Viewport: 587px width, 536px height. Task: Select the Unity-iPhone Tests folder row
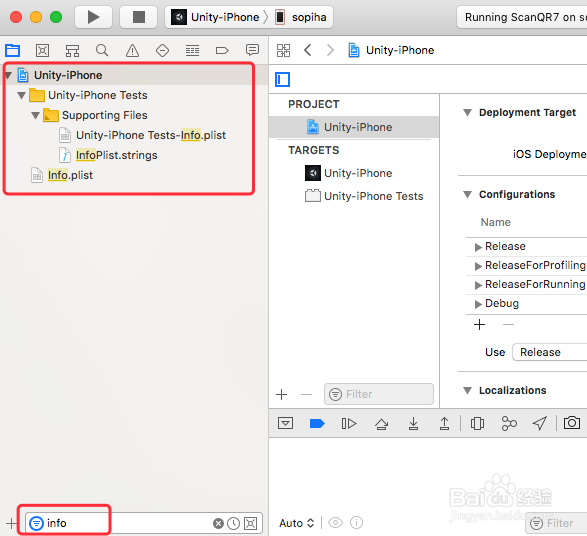[97, 95]
